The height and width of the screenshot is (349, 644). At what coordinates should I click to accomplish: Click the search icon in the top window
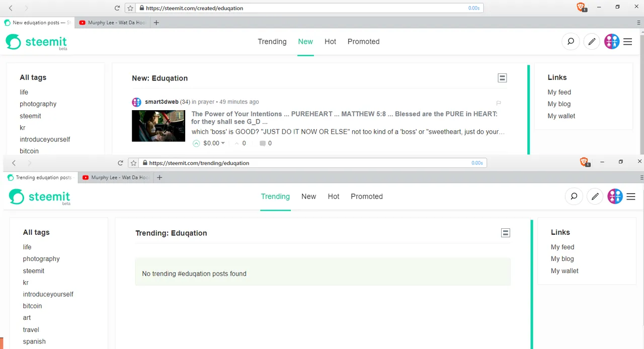(x=571, y=42)
